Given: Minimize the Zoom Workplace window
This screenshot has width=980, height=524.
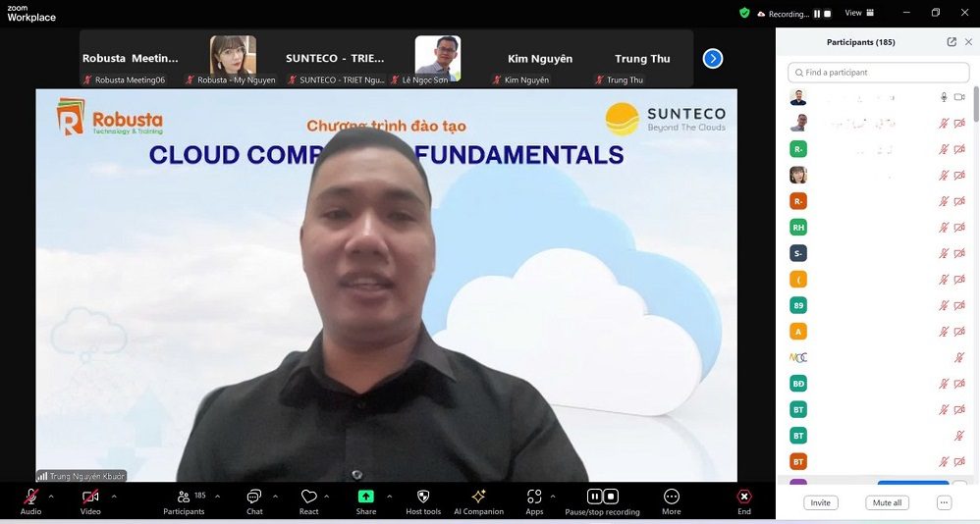Looking at the screenshot, I should point(907,13).
